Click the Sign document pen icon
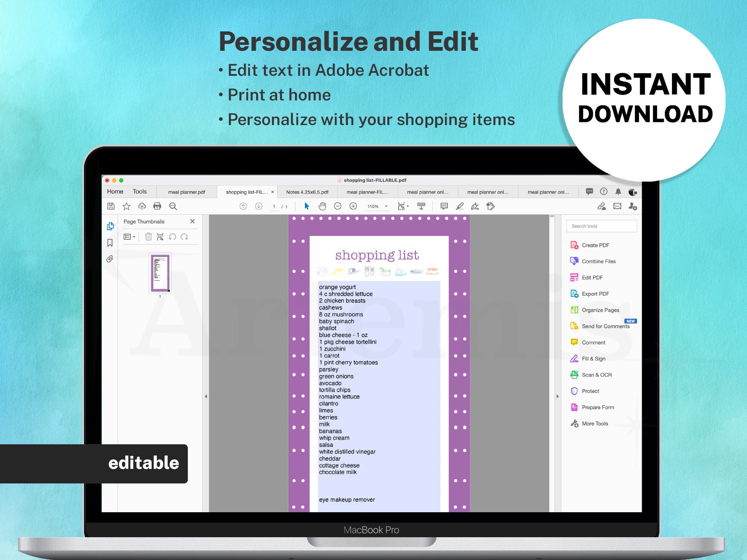 [x=475, y=206]
